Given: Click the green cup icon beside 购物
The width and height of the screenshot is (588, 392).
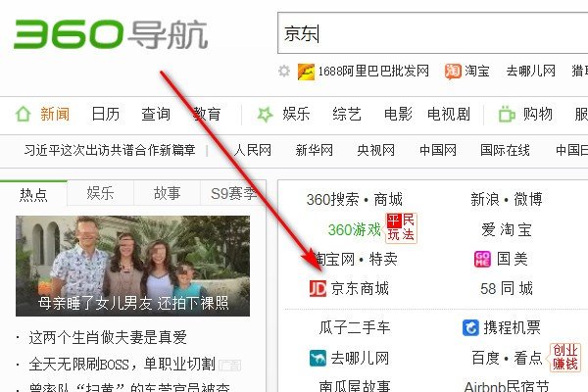Looking at the screenshot, I should [x=507, y=114].
